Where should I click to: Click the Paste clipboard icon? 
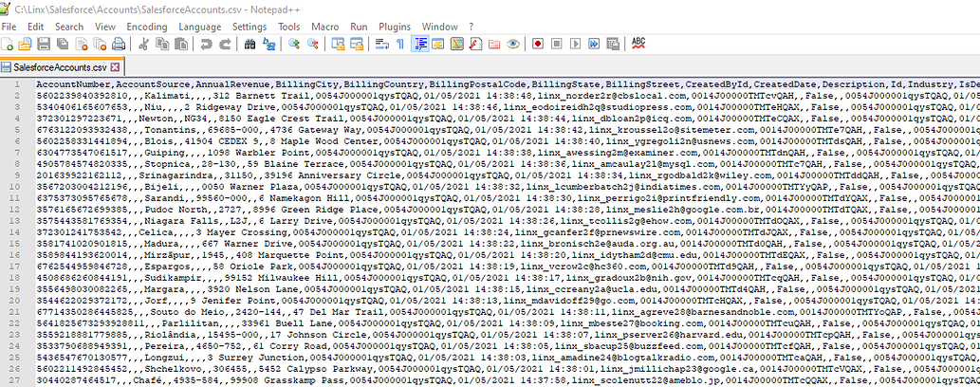pyautogui.click(x=180, y=44)
